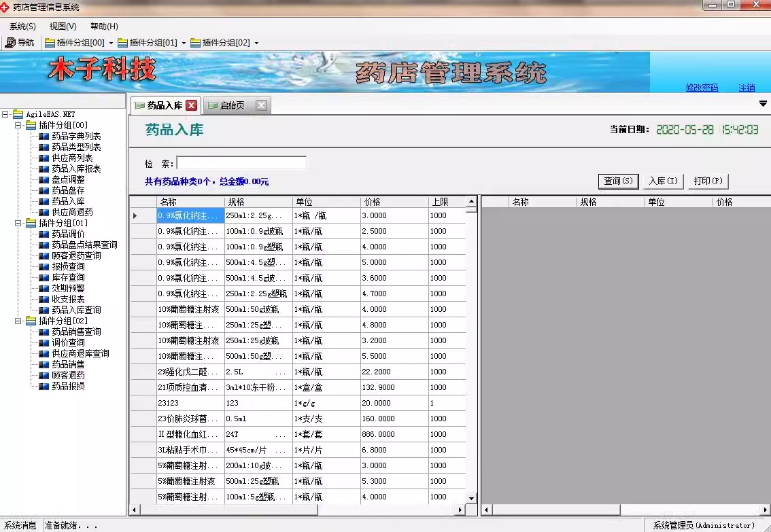Collapse the AgileEAS.NET root tree node
The image size is (771, 532).
click(x=5, y=114)
